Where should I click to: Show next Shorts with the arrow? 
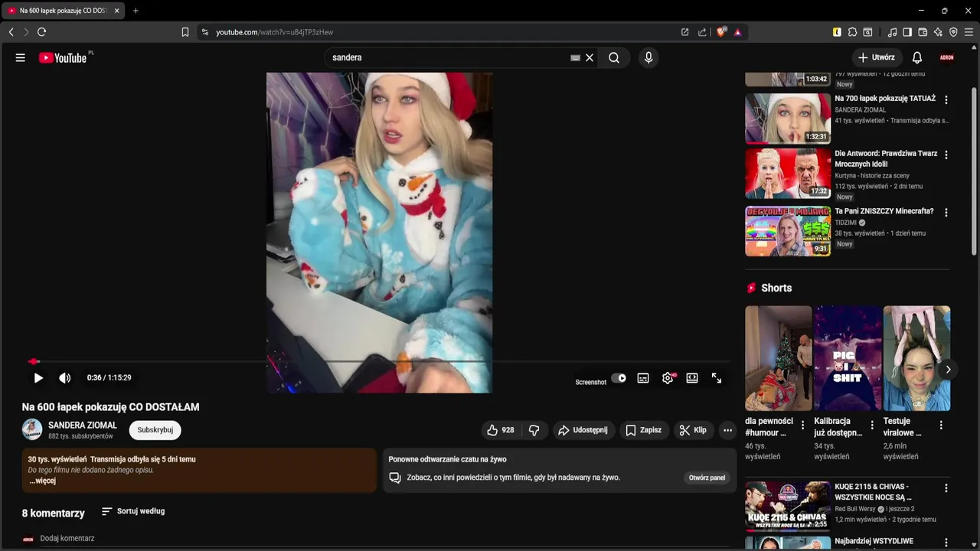point(948,370)
